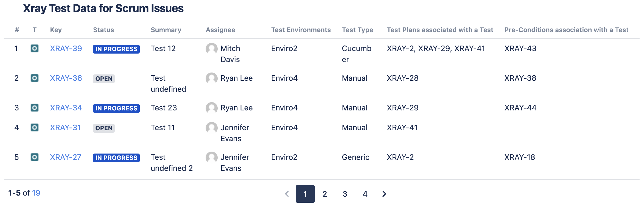Click Mitch Davis avatar icon

pyautogui.click(x=211, y=49)
